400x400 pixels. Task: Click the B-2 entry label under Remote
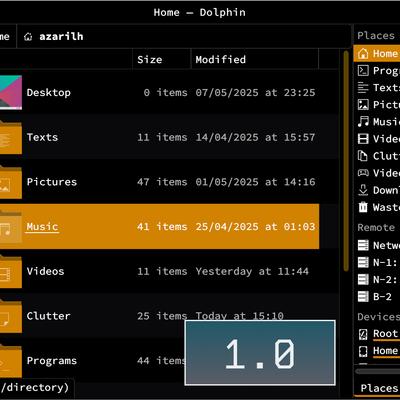click(x=382, y=296)
